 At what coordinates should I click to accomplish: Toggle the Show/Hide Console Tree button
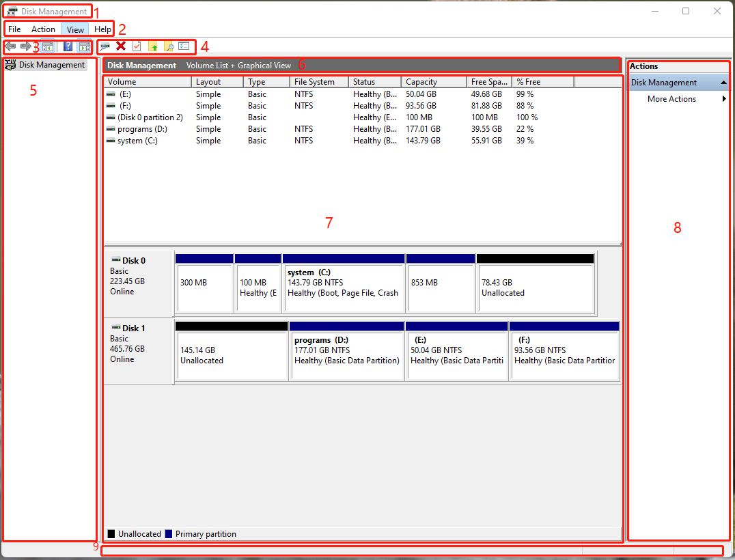point(48,46)
